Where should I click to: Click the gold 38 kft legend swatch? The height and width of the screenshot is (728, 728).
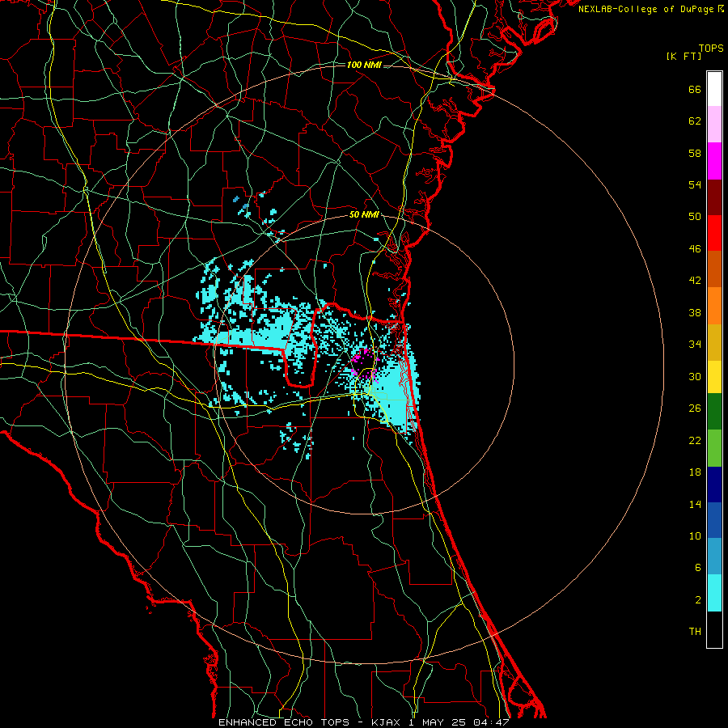[x=714, y=342]
